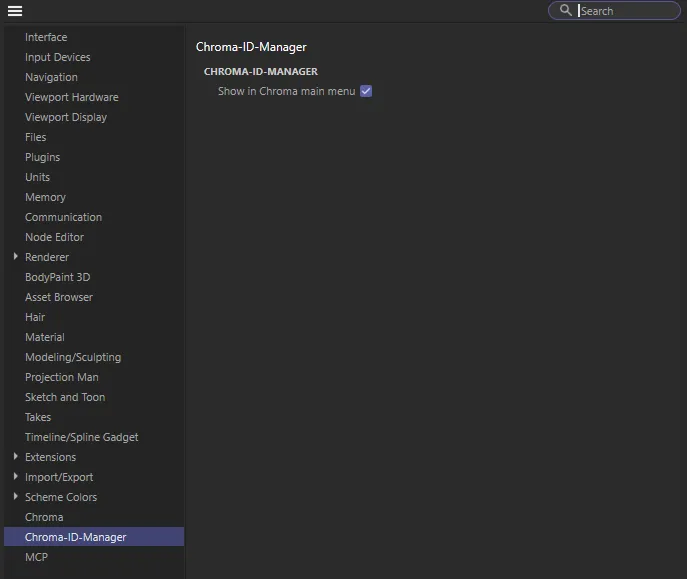Click the Chroma-ID-Manager page title
Screen dimensions: 687x579
click(x=251, y=47)
